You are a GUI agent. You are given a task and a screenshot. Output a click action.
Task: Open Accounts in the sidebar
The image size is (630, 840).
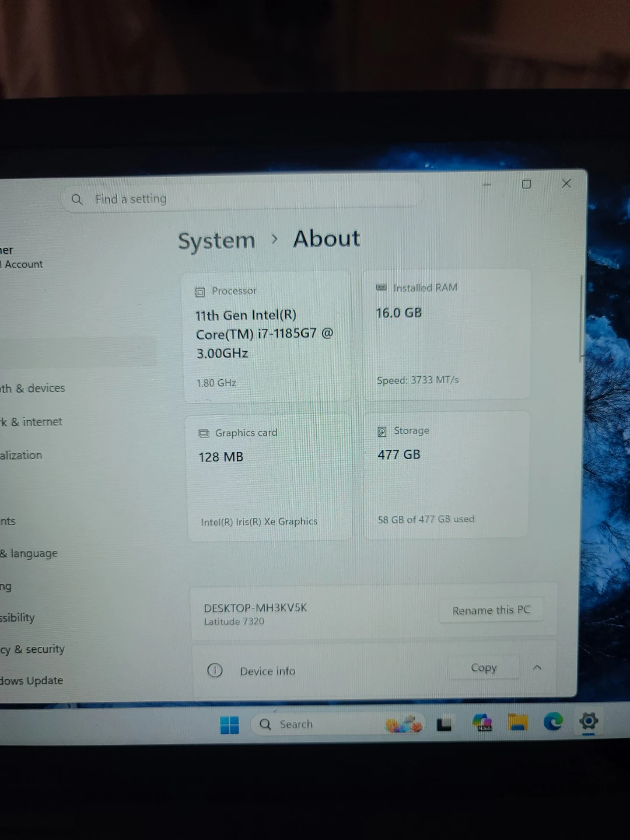[8, 521]
